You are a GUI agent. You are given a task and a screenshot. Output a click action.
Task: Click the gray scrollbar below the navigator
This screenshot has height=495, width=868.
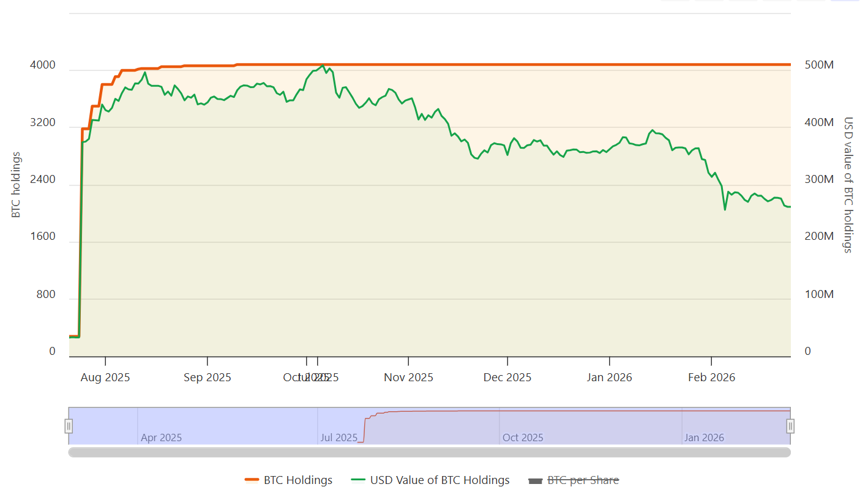[x=428, y=453]
